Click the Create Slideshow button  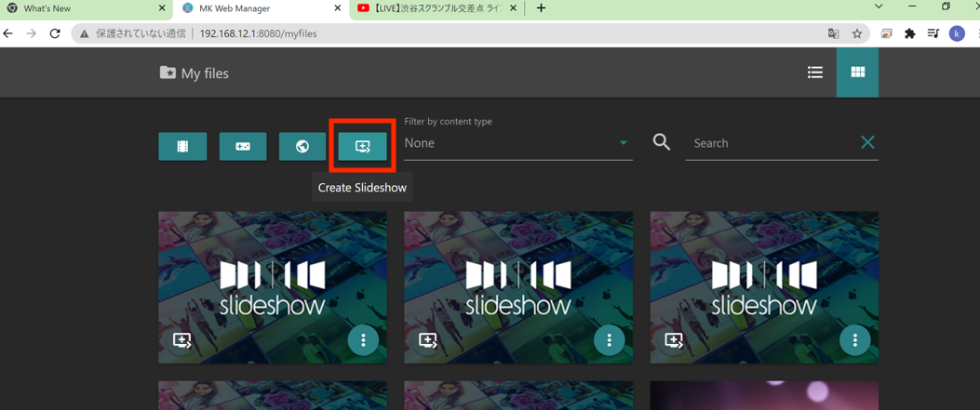363,146
